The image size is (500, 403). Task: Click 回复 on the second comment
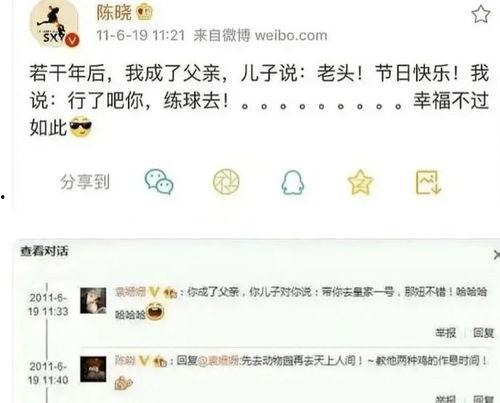[x=483, y=399]
